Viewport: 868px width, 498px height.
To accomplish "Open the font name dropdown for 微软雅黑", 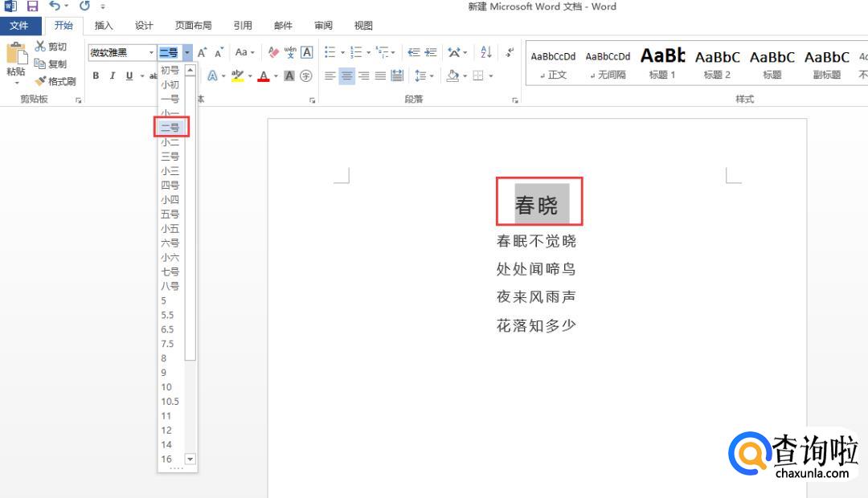I will tap(151, 53).
